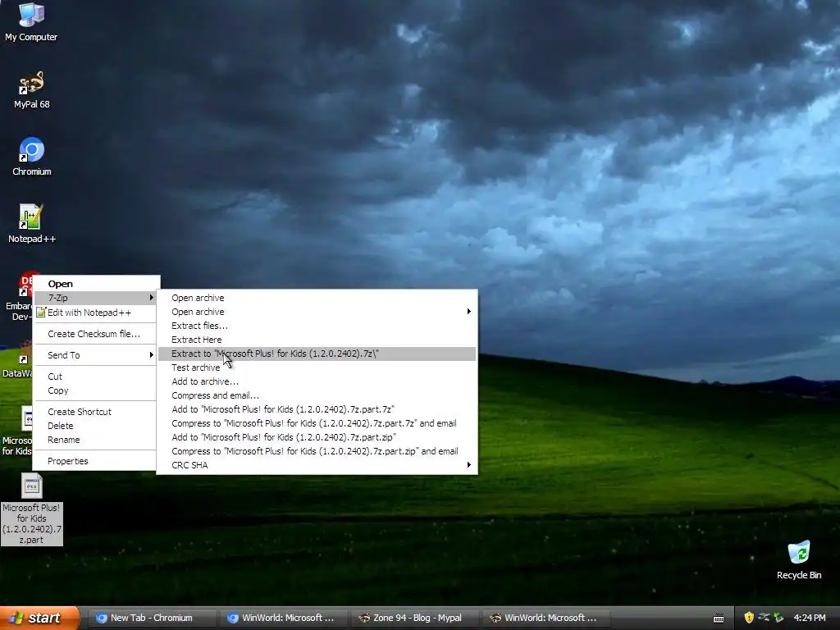
Task: Click the Windows start button
Action: 39,618
